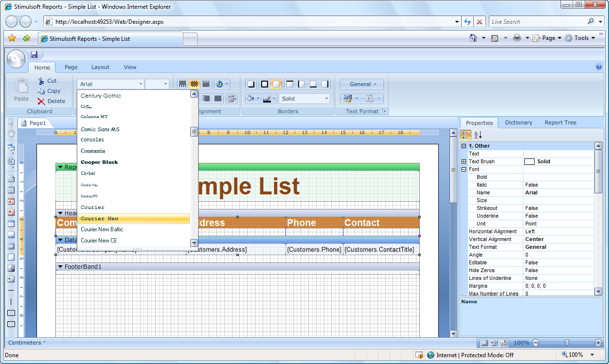Select the hand pan tool
The height and width of the screenshot is (364, 609).
tap(11, 134)
